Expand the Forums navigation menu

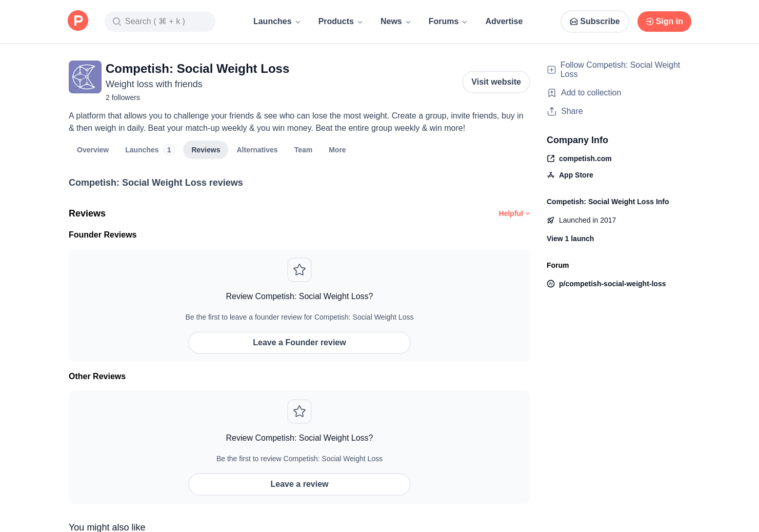[x=448, y=22]
